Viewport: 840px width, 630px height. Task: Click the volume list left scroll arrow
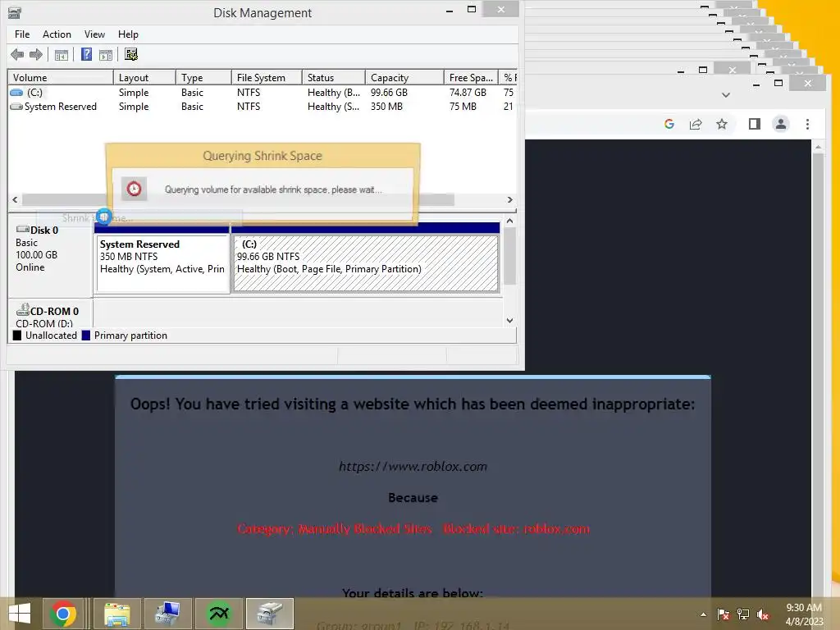click(x=15, y=199)
